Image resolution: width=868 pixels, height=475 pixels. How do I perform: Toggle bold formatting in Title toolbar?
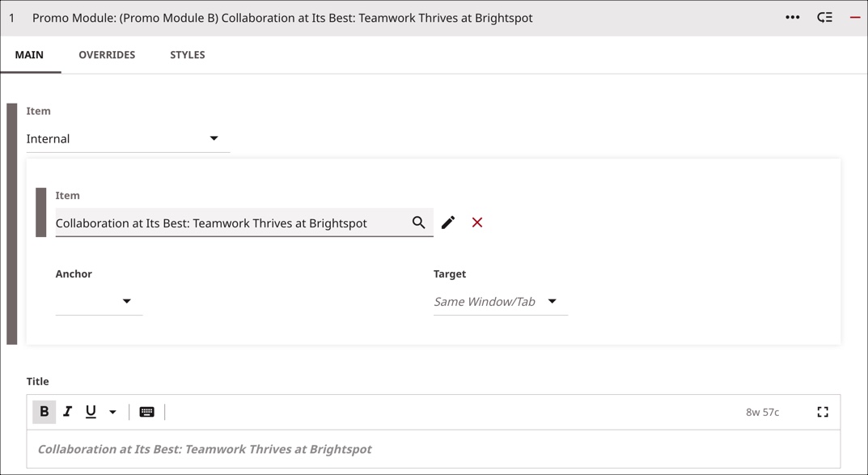(x=44, y=412)
